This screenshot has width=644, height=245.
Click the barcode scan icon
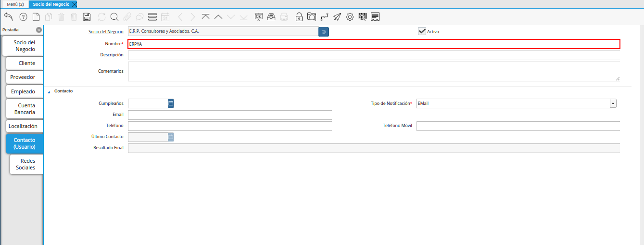pos(363,17)
